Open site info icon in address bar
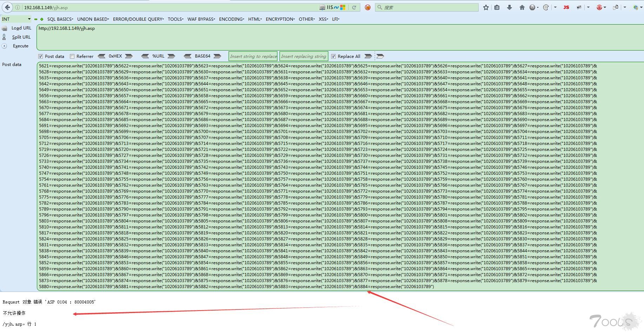The width and height of the screenshot is (644, 333). 18,7
